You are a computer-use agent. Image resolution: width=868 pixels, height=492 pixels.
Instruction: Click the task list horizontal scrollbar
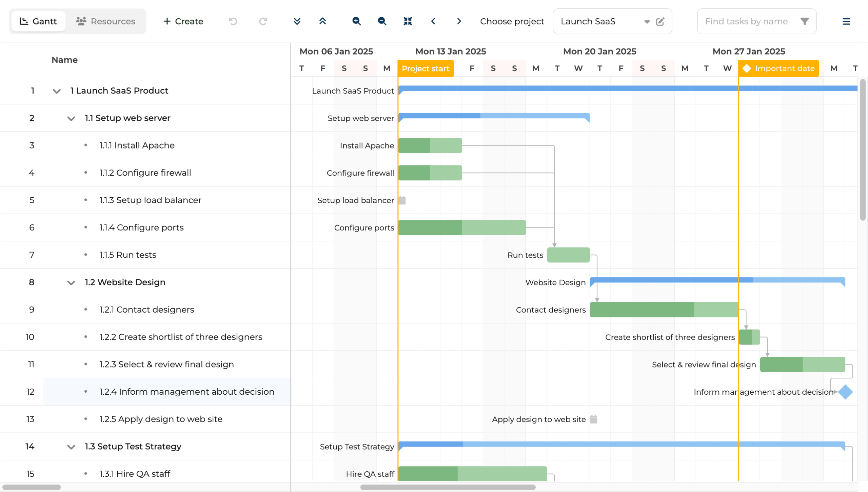32,487
